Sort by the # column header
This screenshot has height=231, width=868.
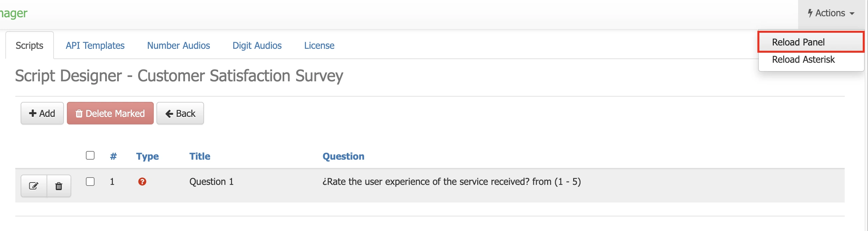tap(113, 156)
